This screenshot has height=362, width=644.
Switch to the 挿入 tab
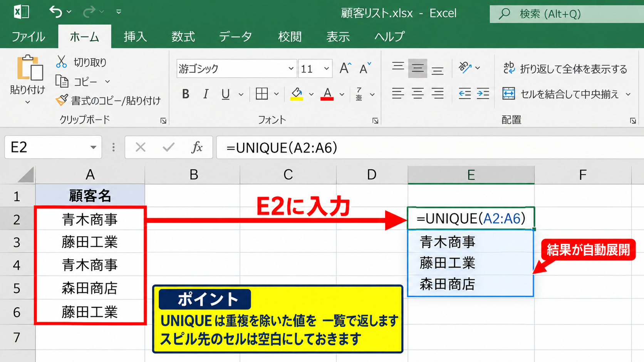[135, 37]
